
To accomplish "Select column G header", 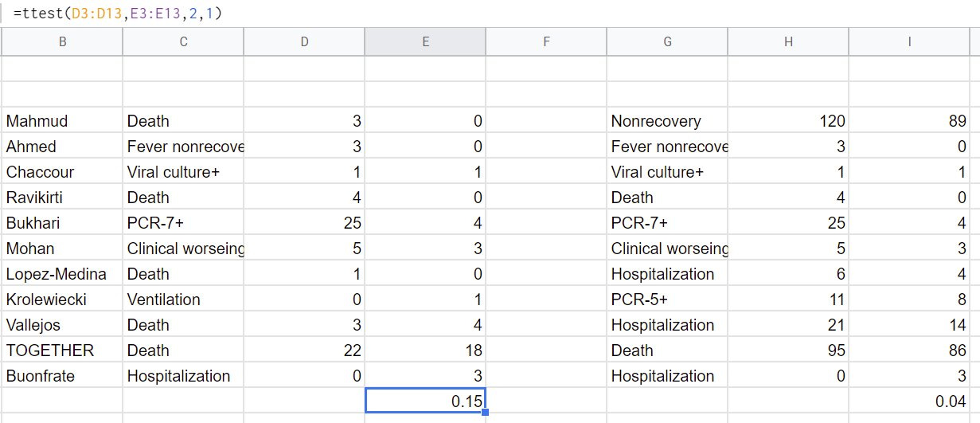I will coord(667,42).
